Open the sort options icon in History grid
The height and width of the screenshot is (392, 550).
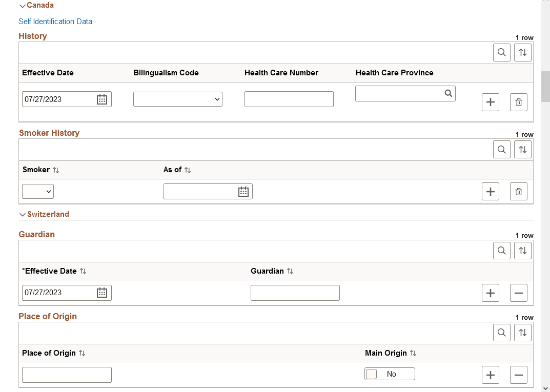click(522, 52)
